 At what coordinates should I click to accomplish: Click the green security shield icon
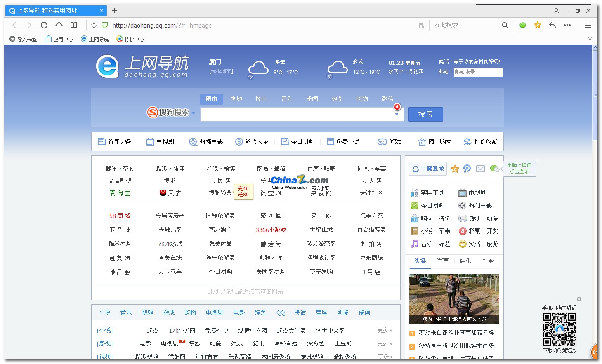click(105, 25)
